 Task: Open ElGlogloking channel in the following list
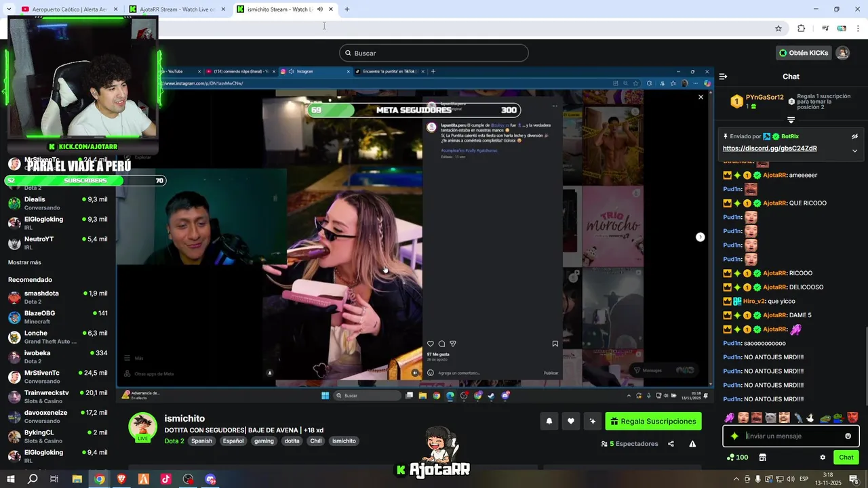[x=58, y=223]
